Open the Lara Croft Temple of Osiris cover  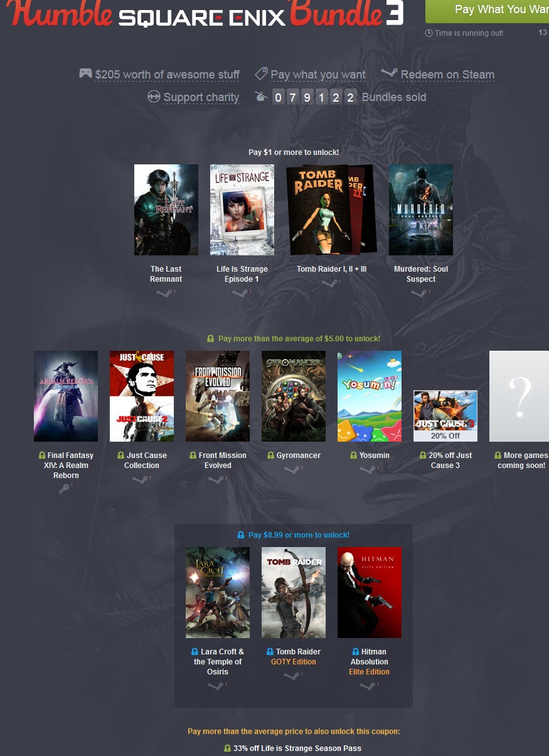(218, 592)
